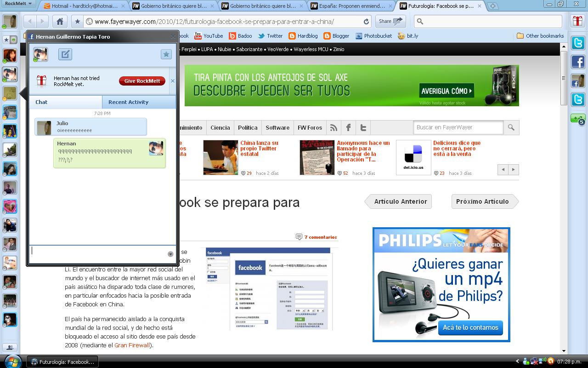Image resolution: width=588 pixels, height=368 pixels.
Task: Focus the chat message input box
Action: click(98, 254)
